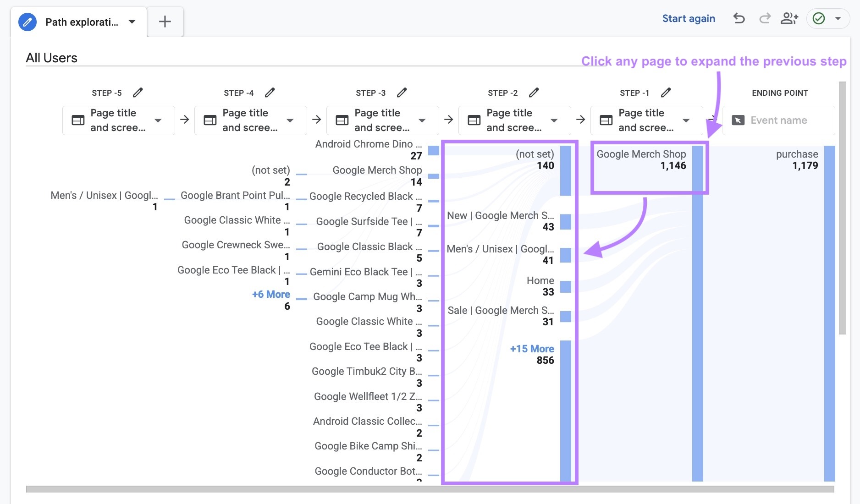Select Google Eco Tee Black in STEP -4

(x=233, y=276)
